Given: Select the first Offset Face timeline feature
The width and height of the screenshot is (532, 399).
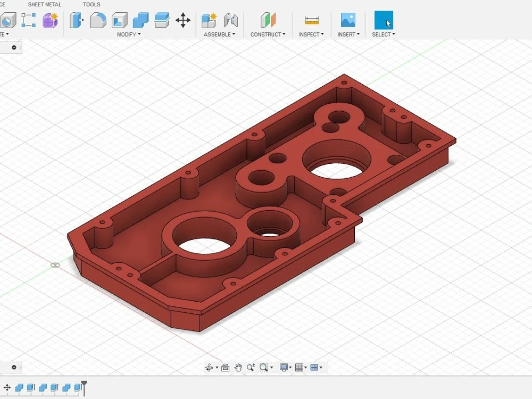Looking at the screenshot, I should [31, 387].
